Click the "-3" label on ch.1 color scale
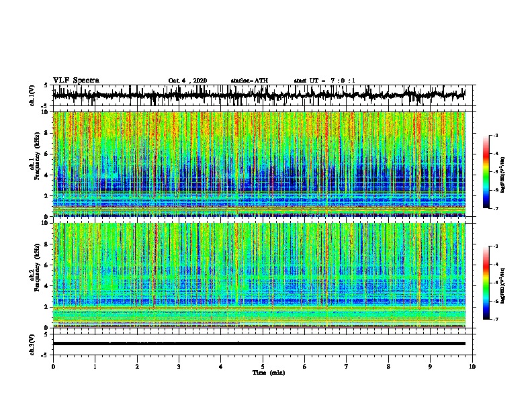Image resolution: width=532 pixels, height=411 pixels. coord(495,135)
